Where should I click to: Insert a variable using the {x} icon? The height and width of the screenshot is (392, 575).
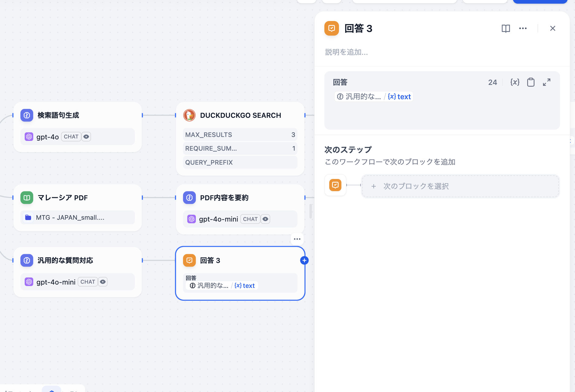pos(515,82)
